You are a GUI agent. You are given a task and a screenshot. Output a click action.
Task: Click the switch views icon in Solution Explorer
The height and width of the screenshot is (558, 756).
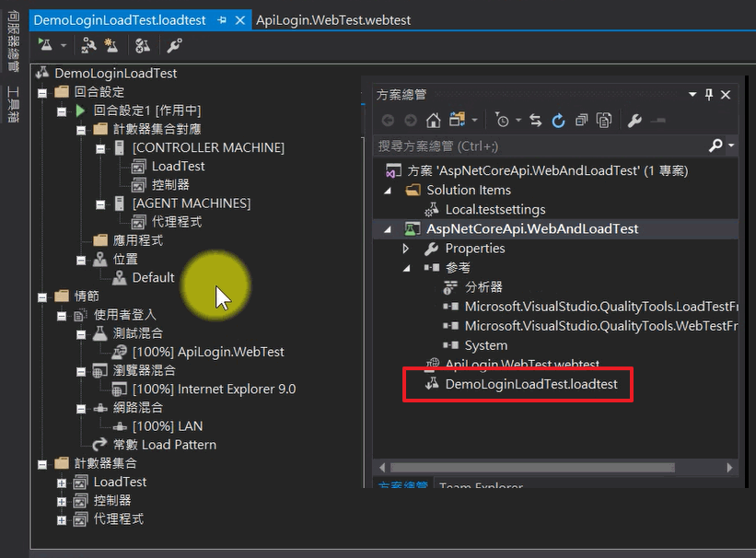(457, 120)
